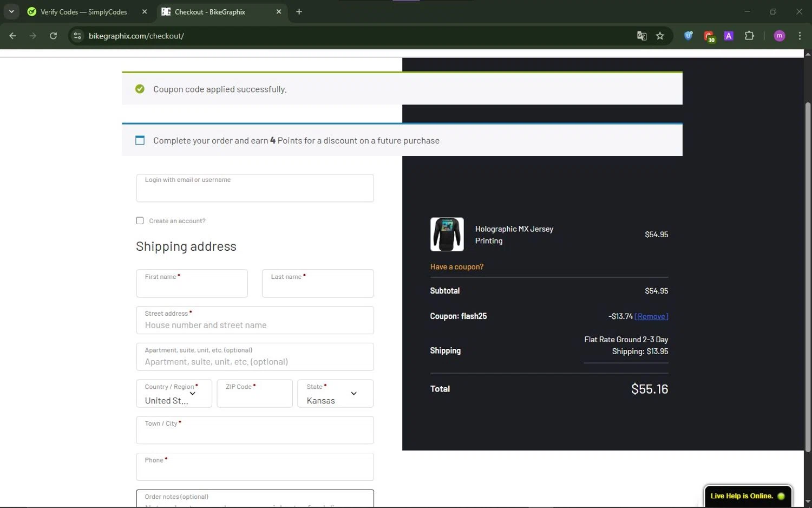The height and width of the screenshot is (508, 812).
Task: Click the Apartment, suite, unit field
Action: pyautogui.click(x=255, y=357)
